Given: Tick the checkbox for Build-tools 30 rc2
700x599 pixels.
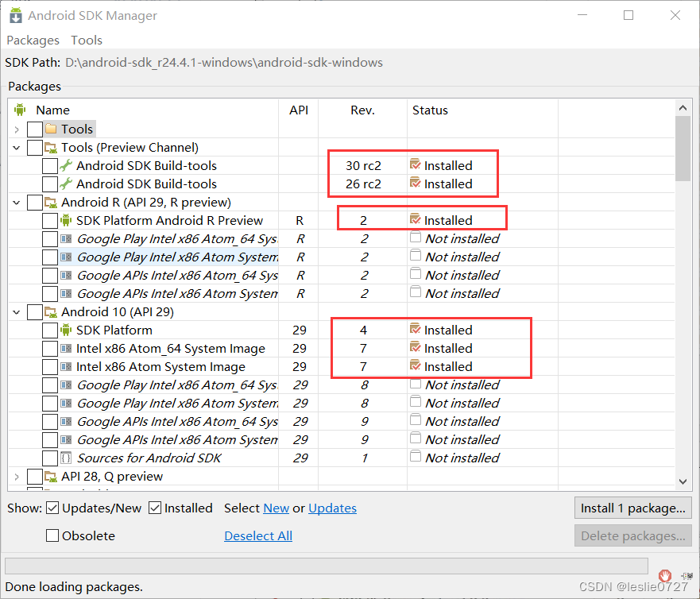Looking at the screenshot, I should [50, 165].
